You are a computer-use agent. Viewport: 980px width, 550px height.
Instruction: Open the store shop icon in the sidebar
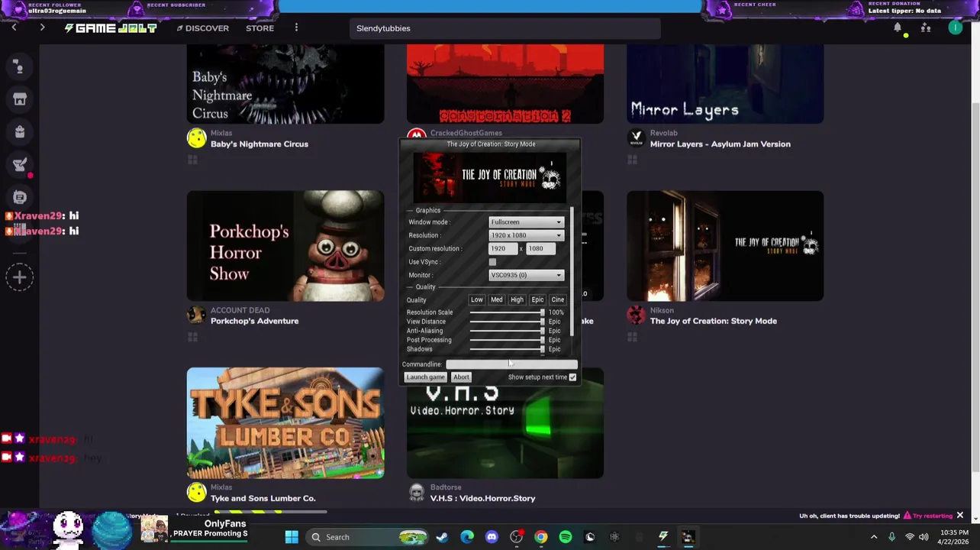click(x=20, y=99)
